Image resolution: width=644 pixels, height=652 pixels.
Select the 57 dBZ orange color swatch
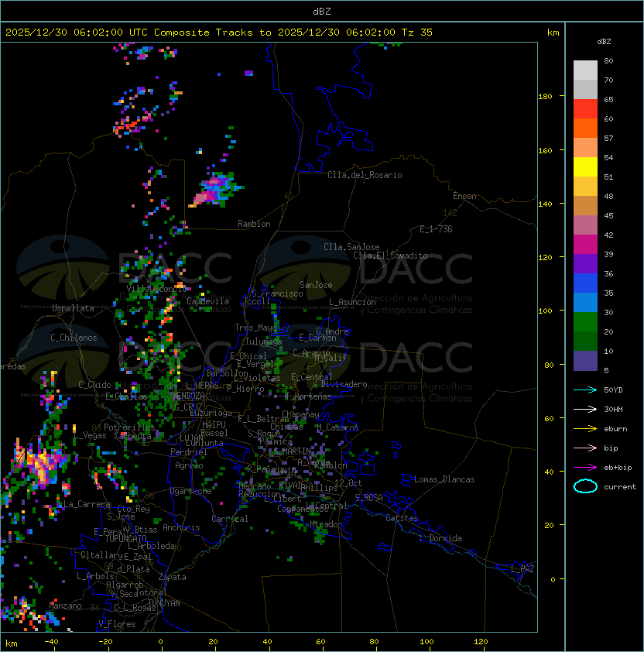585,128
